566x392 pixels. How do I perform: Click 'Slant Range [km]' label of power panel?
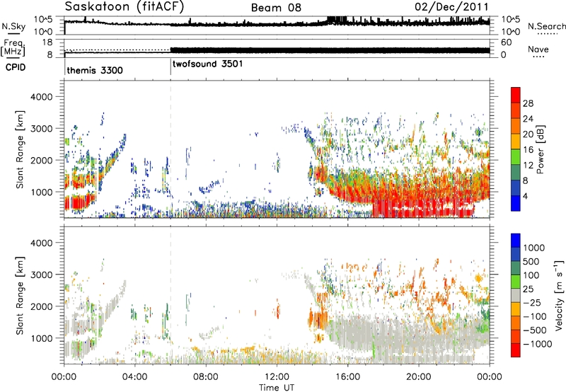pyautogui.click(x=20, y=149)
